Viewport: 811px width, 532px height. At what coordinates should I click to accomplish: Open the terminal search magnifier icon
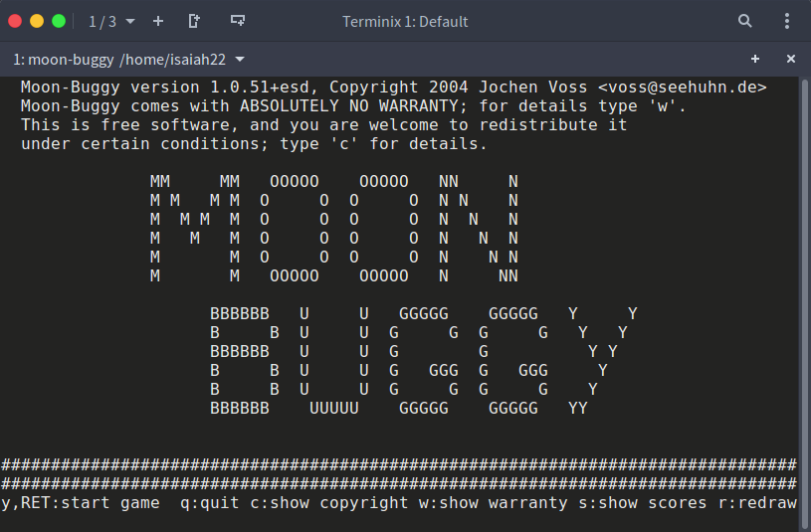[744, 21]
